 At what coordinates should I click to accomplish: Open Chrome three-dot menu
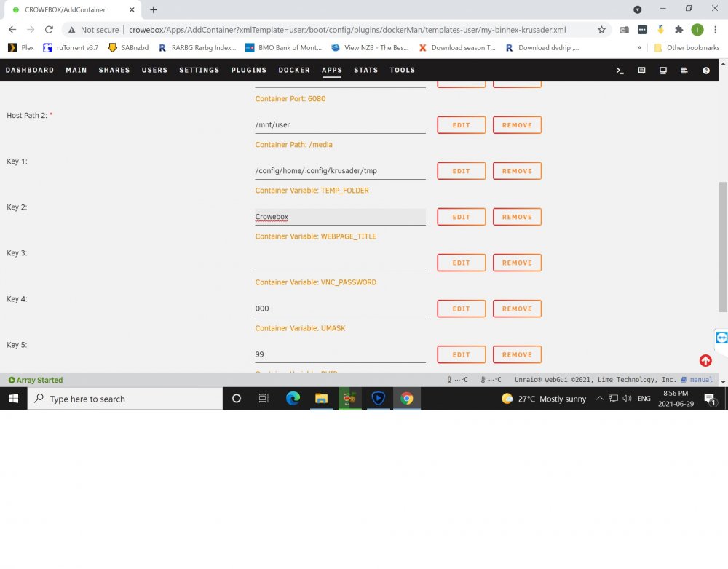pos(715,30)
